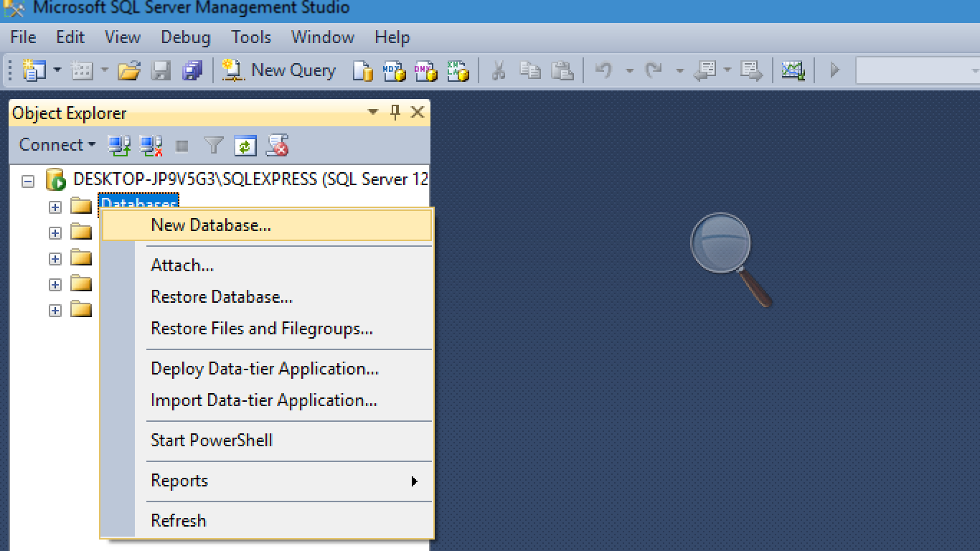Click the Object Explorer panel title
This screenshot has height=551, width=980.
[70, 113]
